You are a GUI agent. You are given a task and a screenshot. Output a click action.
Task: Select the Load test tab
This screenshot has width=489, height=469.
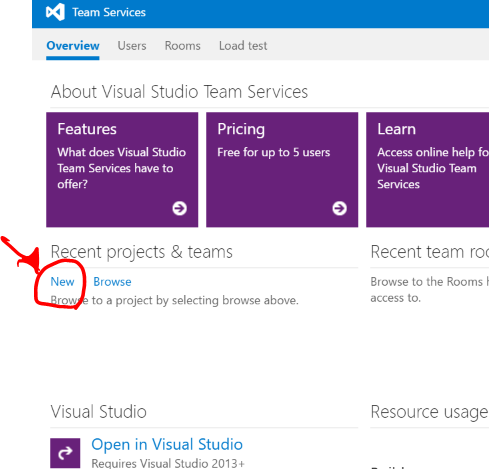(x=243, y=46)
